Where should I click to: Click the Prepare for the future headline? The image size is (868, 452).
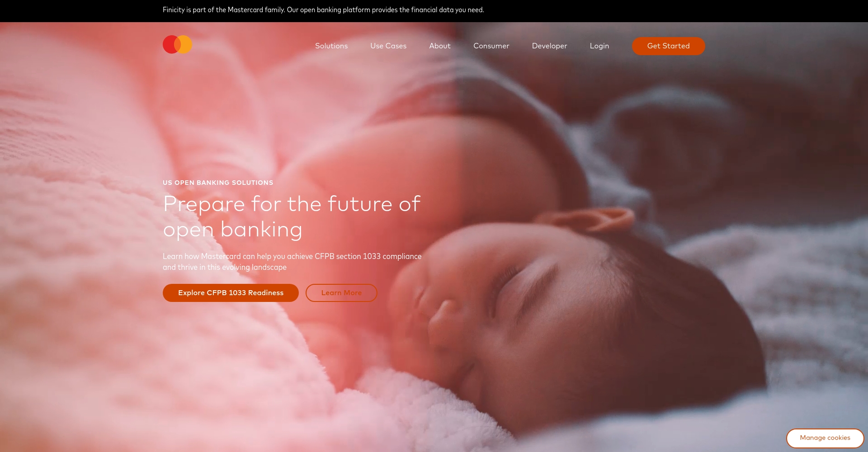click(x=292, y=217)
